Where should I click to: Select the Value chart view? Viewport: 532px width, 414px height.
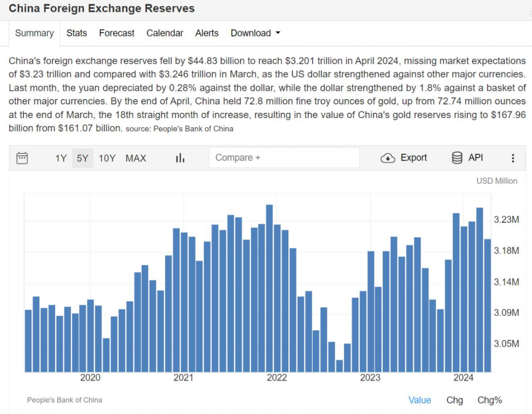(419, 400)
